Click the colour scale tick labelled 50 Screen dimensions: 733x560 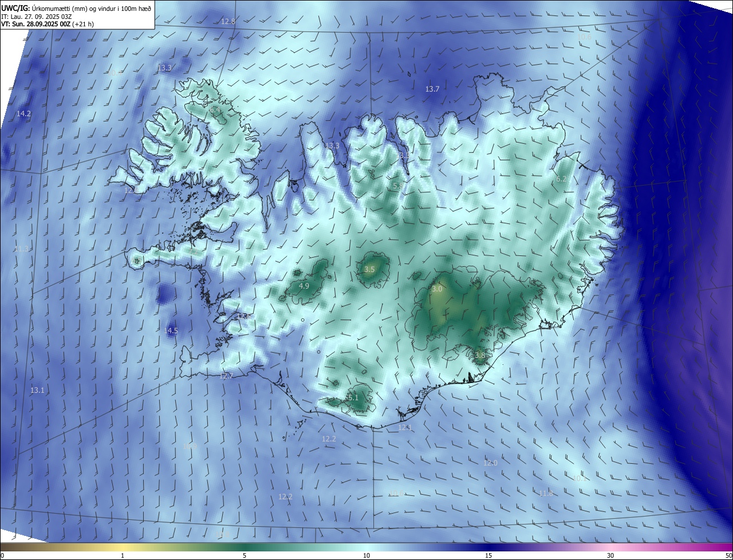coord(728,555)
